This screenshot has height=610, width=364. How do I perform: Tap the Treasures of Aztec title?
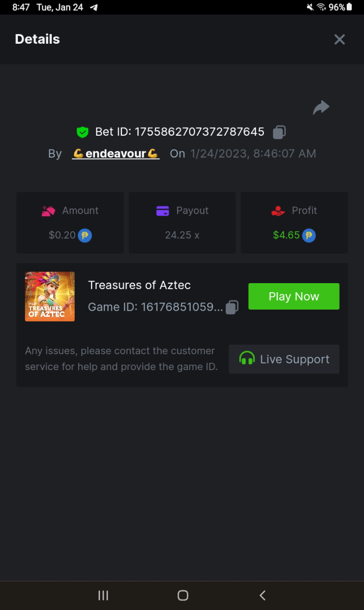[139, 285]
